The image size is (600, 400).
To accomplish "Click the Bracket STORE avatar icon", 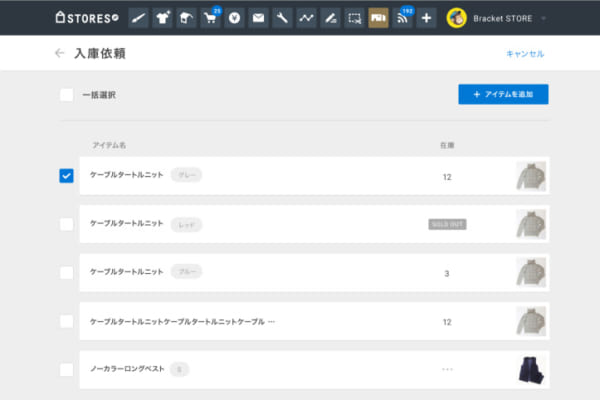I will [457, 18].
